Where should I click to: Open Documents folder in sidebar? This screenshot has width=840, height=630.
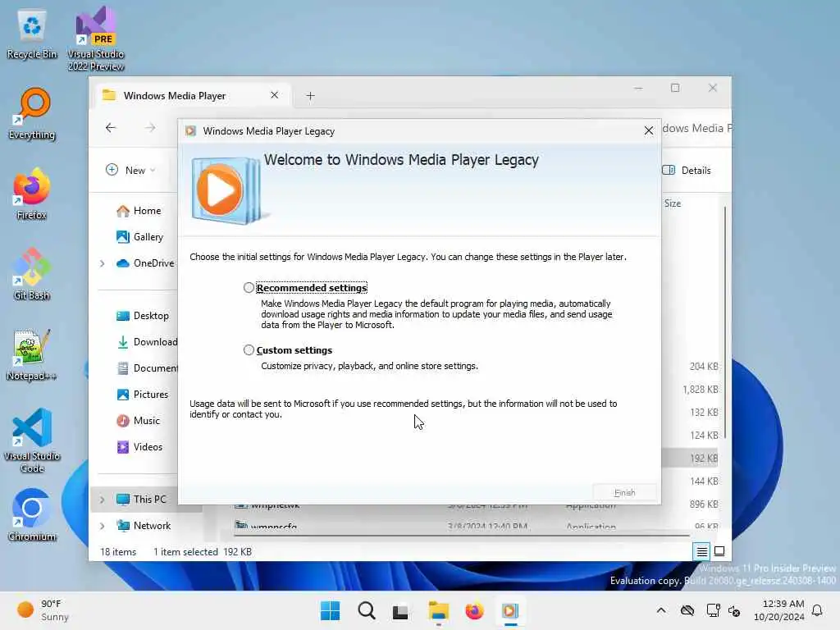coord(146,368)
